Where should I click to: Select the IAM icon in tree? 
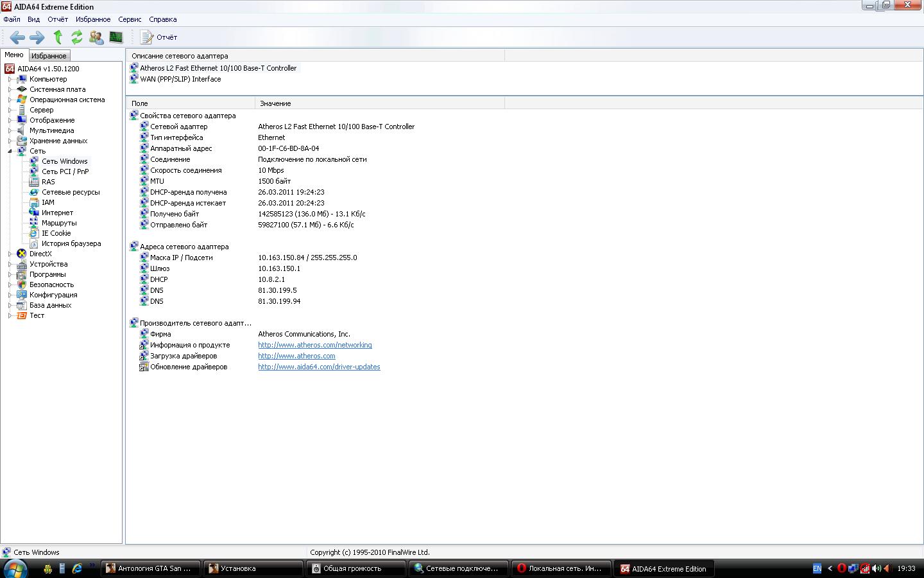coord(34,202)
